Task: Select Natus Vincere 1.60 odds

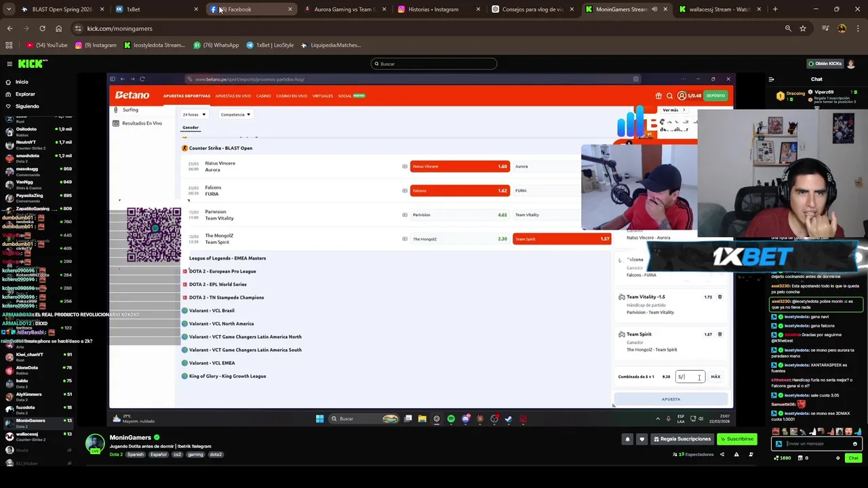Action: click(460, 167)
